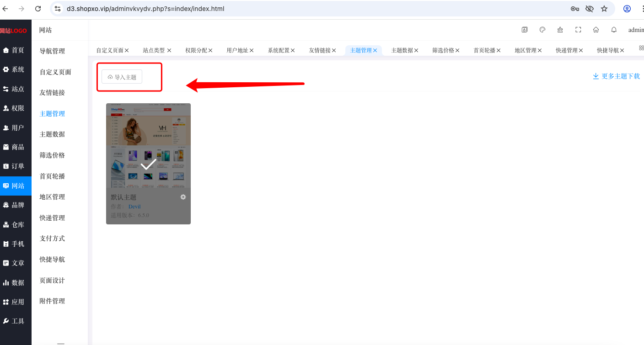This screenshot has width=644, height=345.
Task: Open 权限 sidebar section
Action: pos(16,108)
